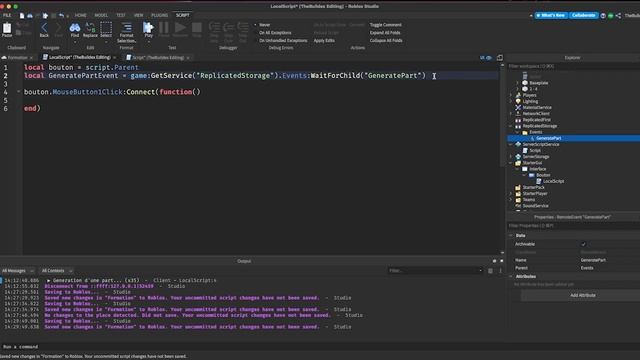Clear the Output log with trash icon

[490, 271]
